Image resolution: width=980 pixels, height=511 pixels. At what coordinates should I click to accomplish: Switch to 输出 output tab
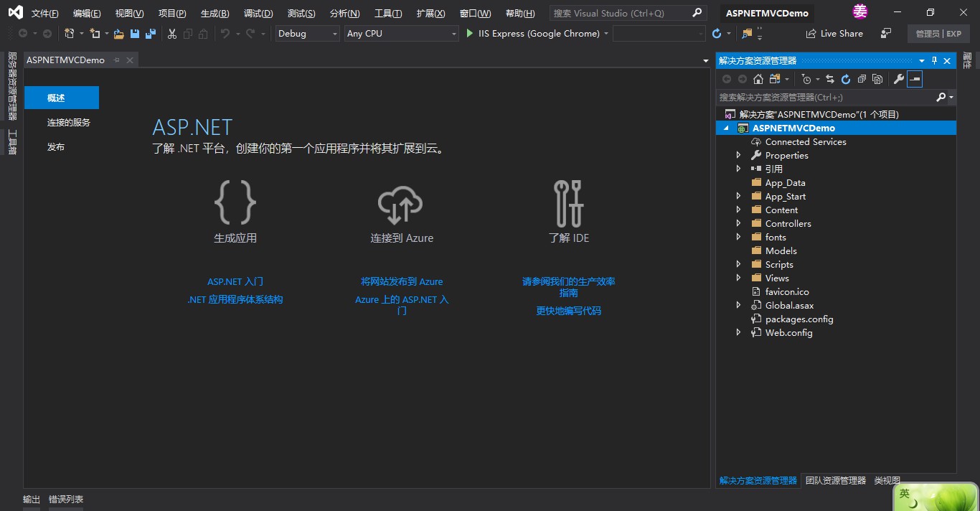(x=32, y=499)
